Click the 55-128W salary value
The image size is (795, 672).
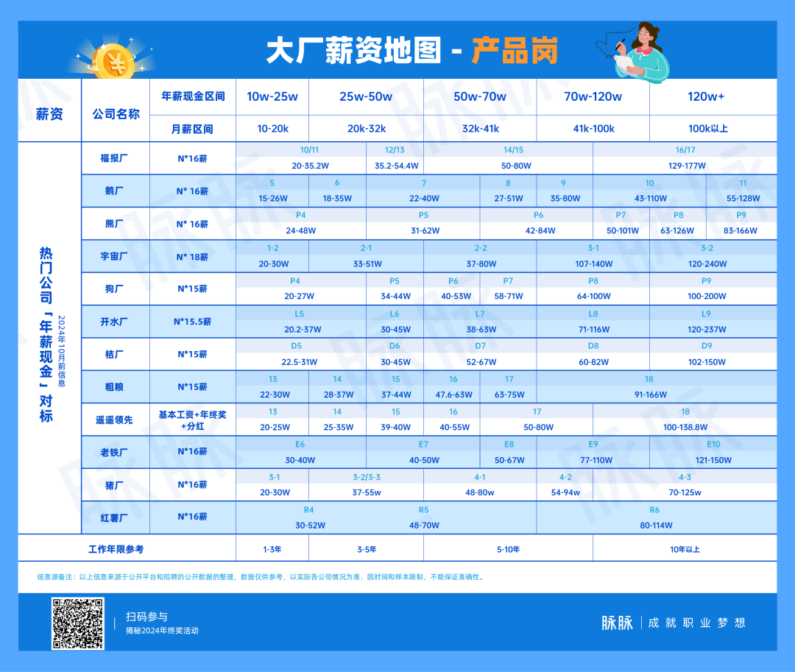pyautogui.click(x=743, y=199)
